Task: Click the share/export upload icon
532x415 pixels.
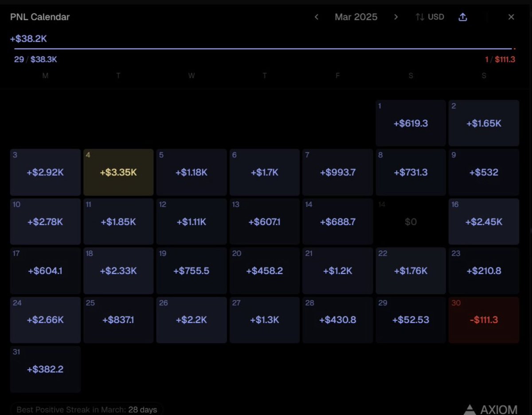Action: click(463, 17)
